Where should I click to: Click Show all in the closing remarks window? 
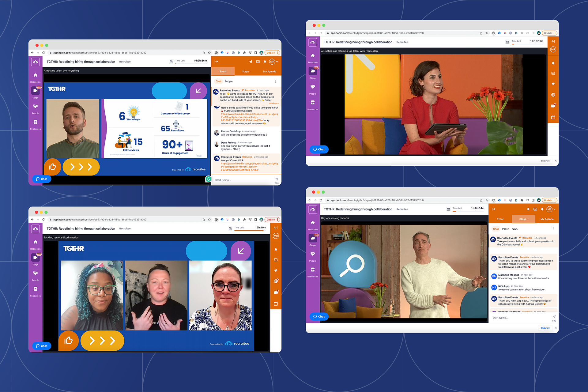pyautogui.click(x=545, y=328)
